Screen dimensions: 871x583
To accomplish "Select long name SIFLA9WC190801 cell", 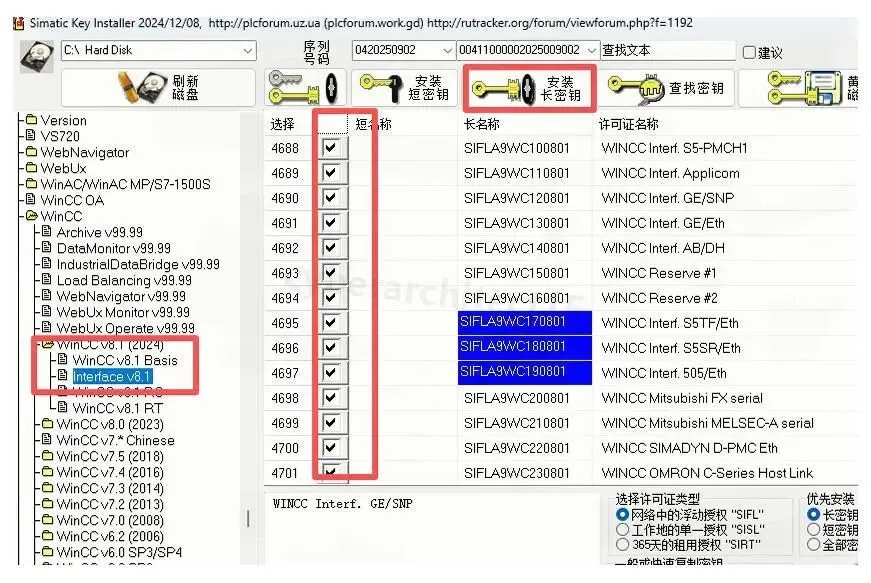I will coord(525,372).
